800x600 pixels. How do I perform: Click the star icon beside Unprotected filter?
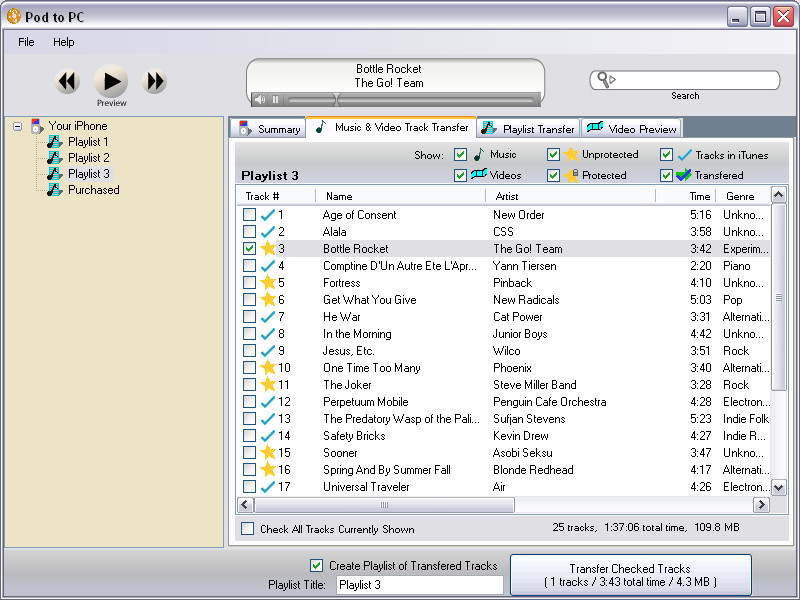(x=571, y=154)
